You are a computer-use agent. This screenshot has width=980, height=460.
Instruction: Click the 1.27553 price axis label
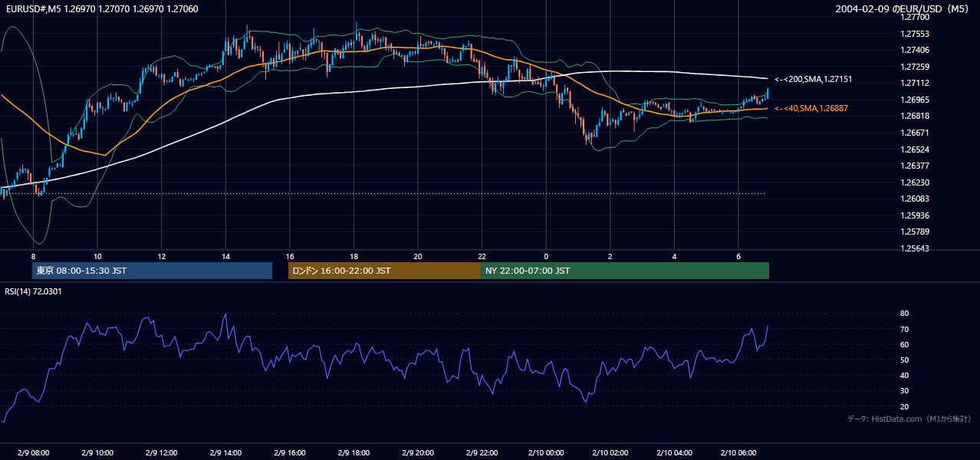[916, 34]
